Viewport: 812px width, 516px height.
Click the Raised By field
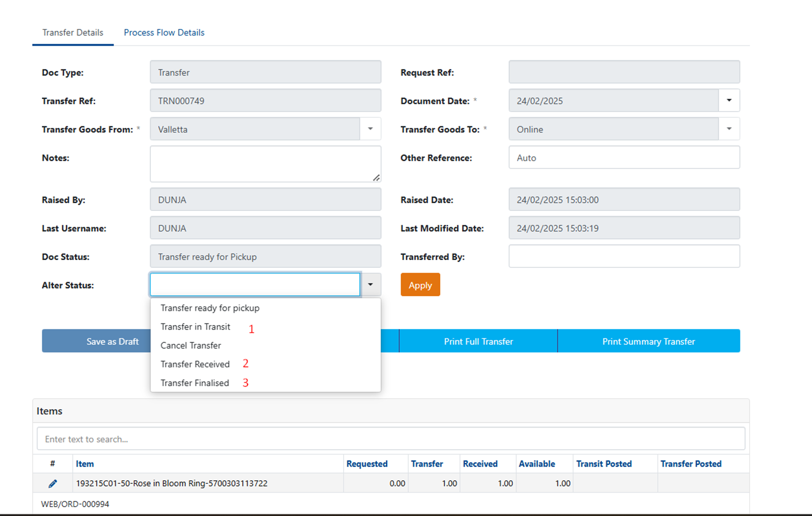[x=266, y=200]
